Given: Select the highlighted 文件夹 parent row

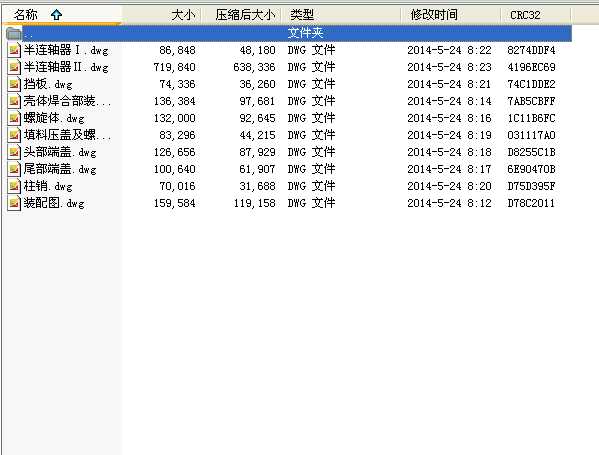Looking at the screenshot, I should 289,33.
